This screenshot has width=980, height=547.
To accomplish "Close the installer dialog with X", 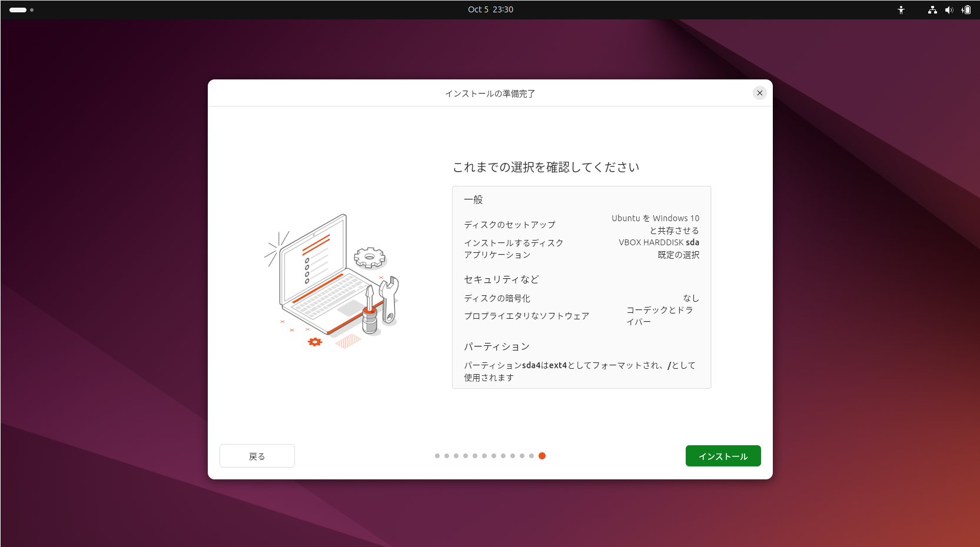I will [x=759, y=93].
